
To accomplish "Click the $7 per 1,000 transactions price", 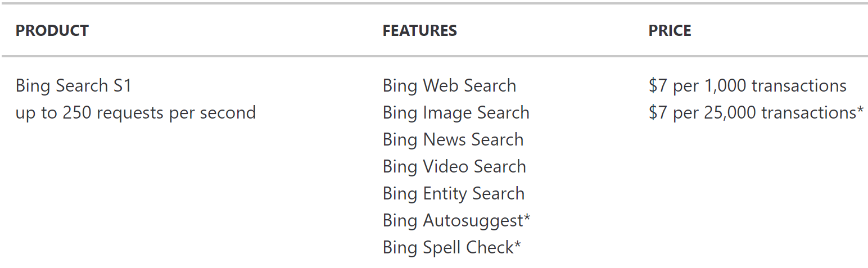I will coord(747,86).
